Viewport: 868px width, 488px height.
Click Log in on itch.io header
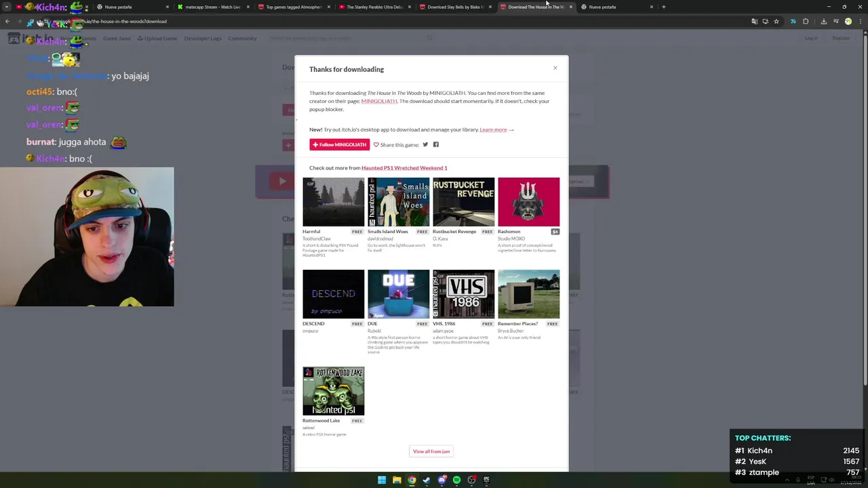coord(811,38)
